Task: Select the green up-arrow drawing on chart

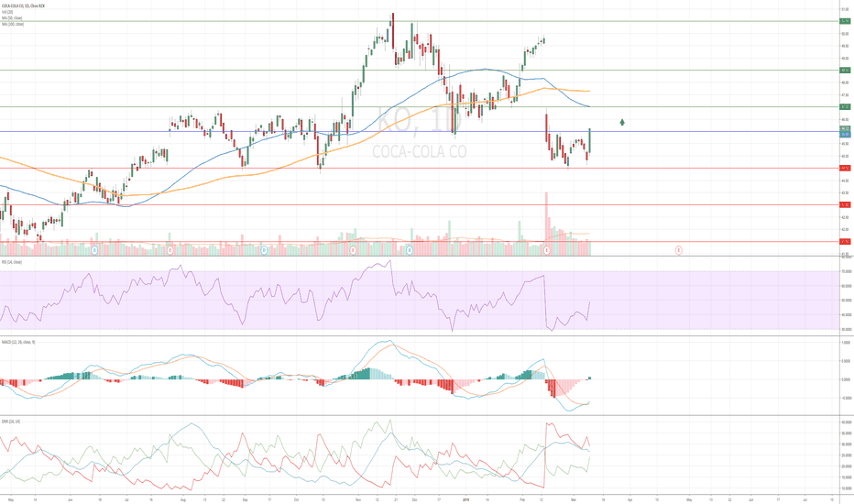Action: pos(622,122)
